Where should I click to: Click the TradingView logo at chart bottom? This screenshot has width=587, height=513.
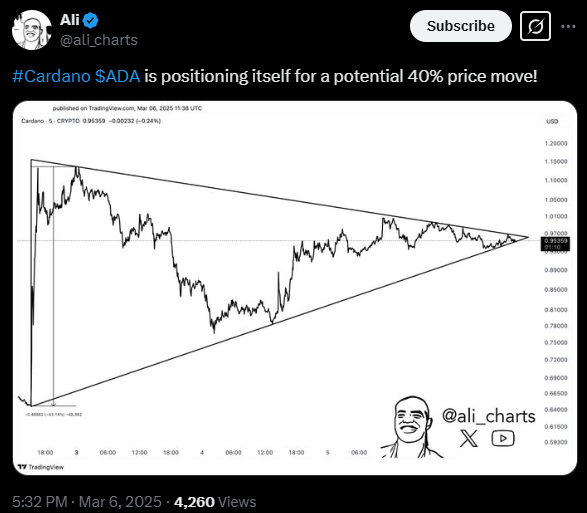pyautogui.click(x=41, y=467)
